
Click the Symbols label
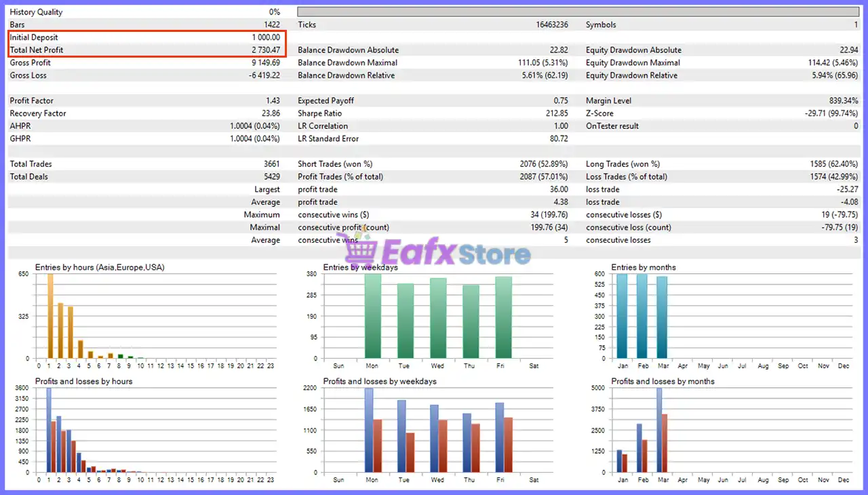[601, 24]
